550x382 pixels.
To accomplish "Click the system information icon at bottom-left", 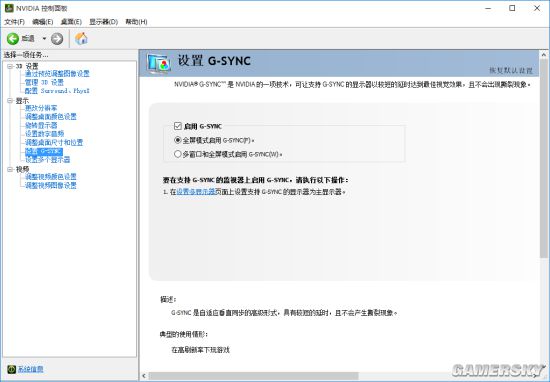I will (12, 369).
